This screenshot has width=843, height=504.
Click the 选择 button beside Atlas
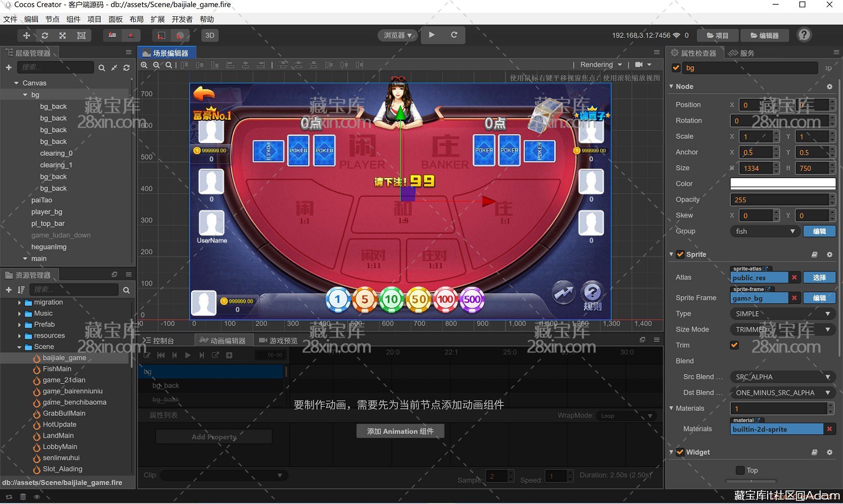click(x=819, y=278)
